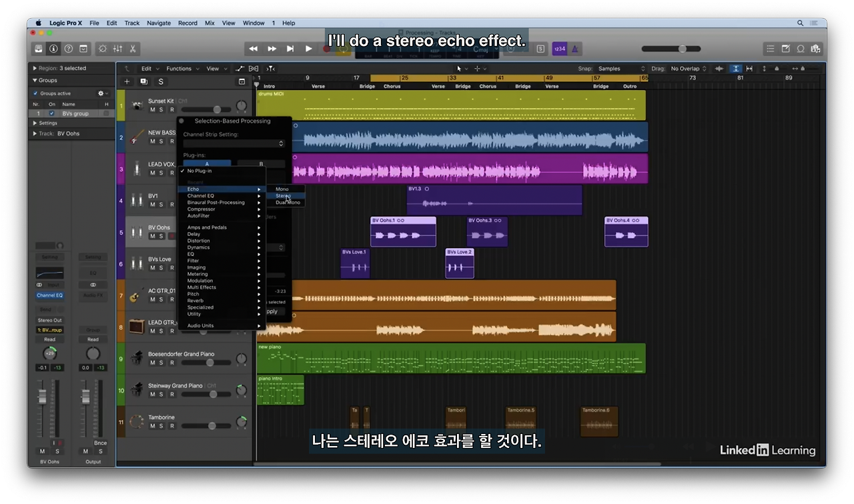854x504 pixels.
Task: Toggle Groups active checkbox
Action: pos(36,93)
